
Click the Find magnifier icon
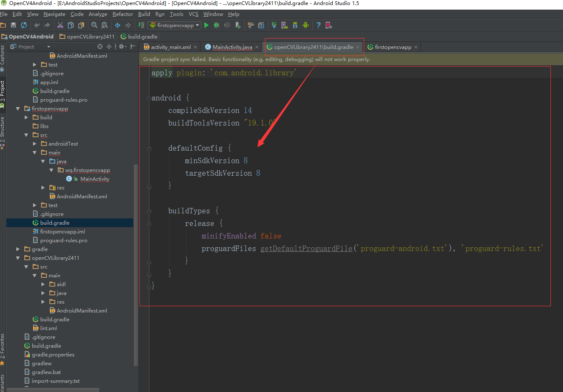pos(94,25)
